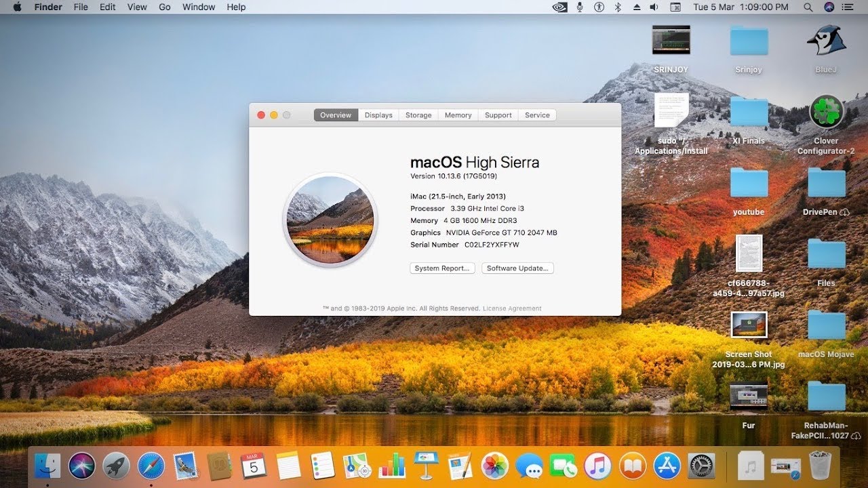Open Mail stamp icon in Dock

(x=185, y=466)
